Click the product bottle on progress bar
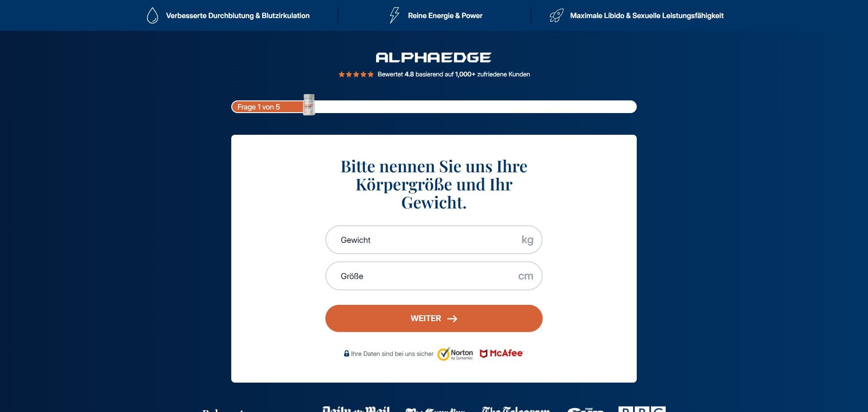The height and width of the screenshot is (412, 868). (309, 104)
